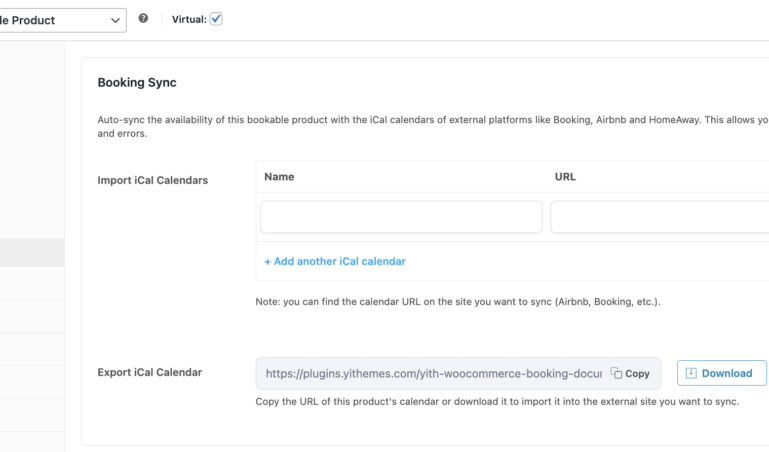Screen dimensions: 769x452
Task: Click the Booking Sync heading
Action: pyautogui.click(x=137, y=83)
